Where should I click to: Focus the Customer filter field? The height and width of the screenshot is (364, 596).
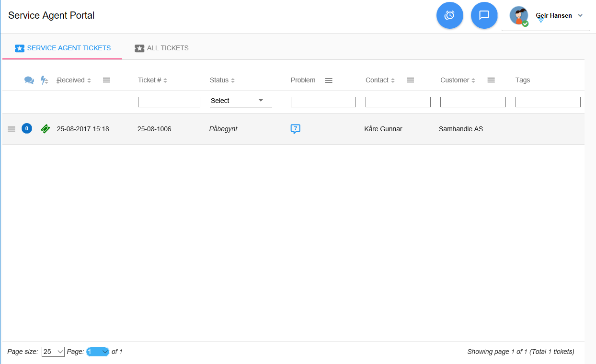click(473, 102)
